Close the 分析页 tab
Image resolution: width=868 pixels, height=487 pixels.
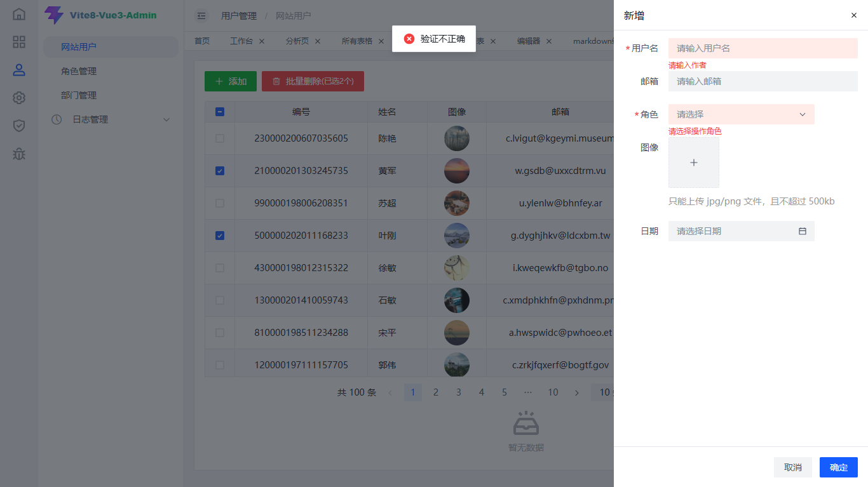click(x=318, y=41)
